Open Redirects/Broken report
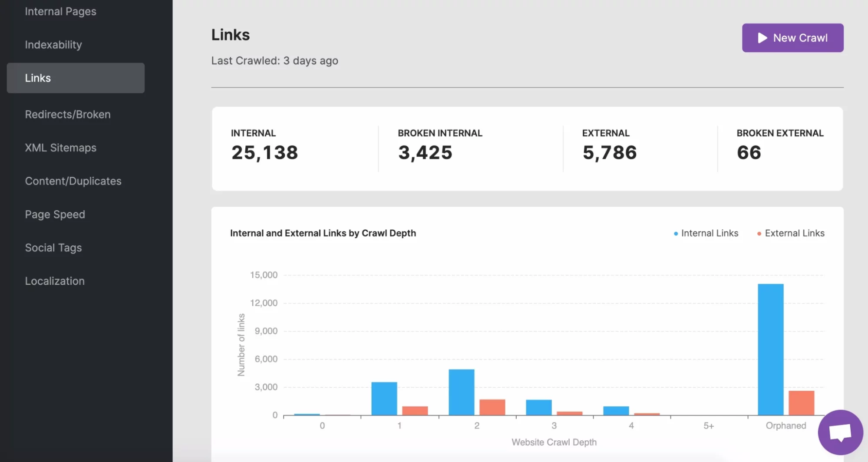Viewport: 868px width, 462px height. click(68, 115)
